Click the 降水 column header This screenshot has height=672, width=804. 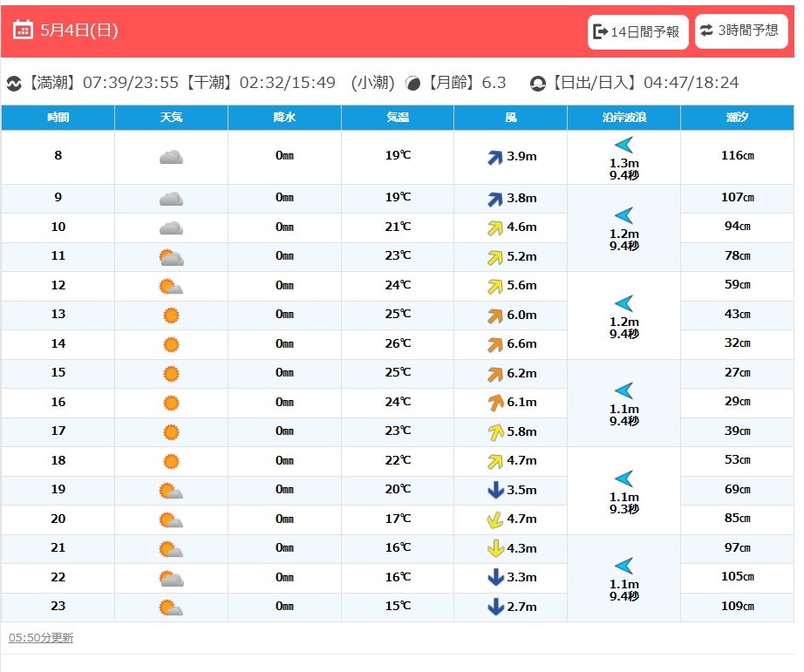(x=284, y=118)
